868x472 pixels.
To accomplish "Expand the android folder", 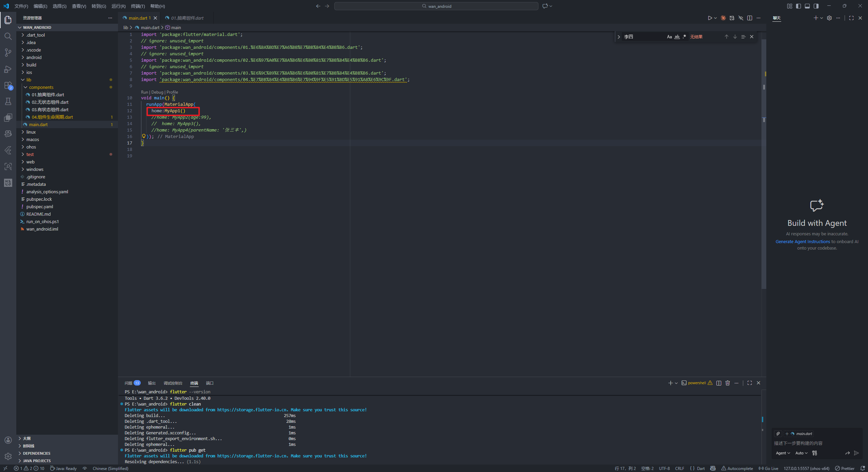I will click(x=34, y=57).
